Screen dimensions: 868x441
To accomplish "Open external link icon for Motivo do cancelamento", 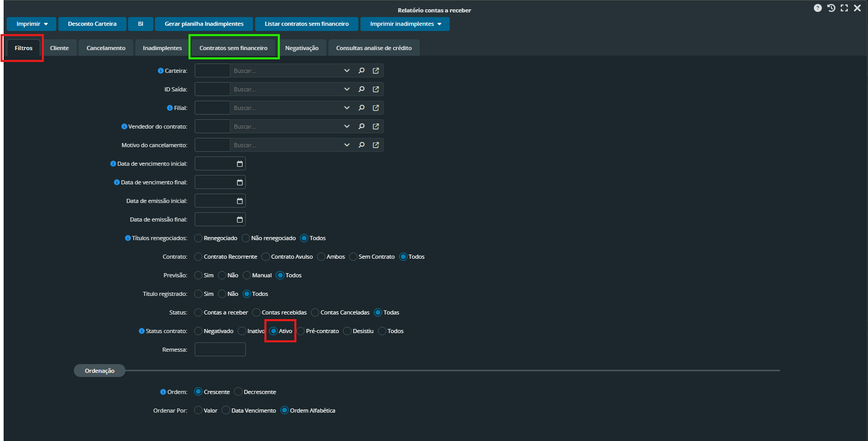I will tap(376, 145).
